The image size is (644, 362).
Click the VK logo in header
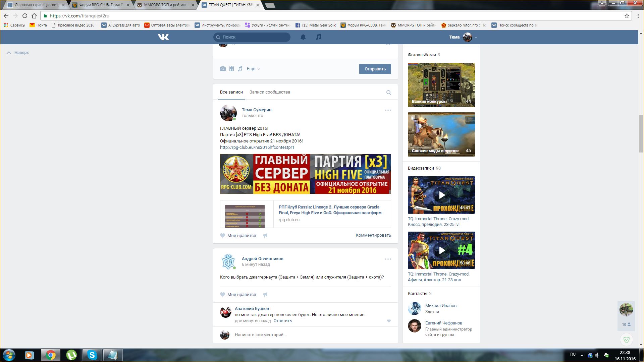coord(163,37)
